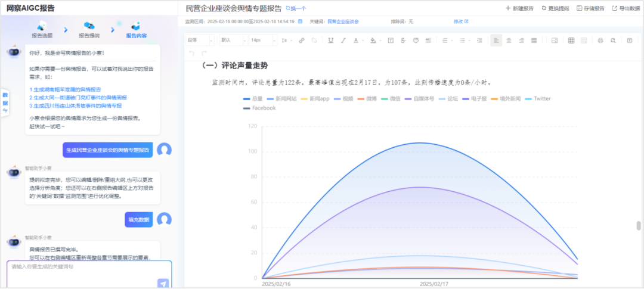Viewport: 644px width, 289px height.
Task: Click the ordered list icon
Action: (444, 41)
